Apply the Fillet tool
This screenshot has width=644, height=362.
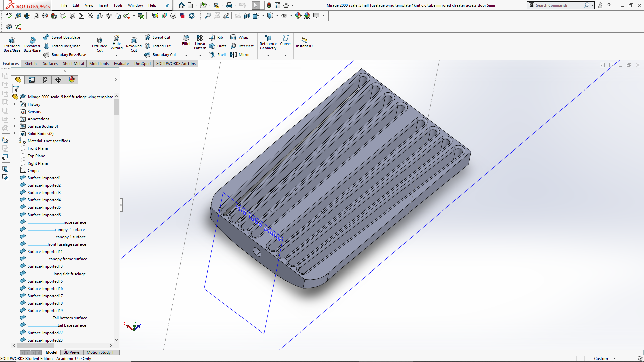click(186, 40)
